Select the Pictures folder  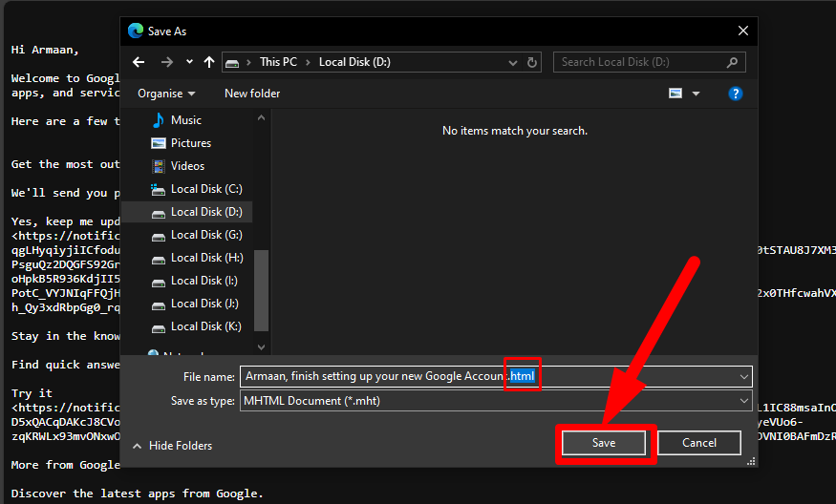[x=190, y=143]
